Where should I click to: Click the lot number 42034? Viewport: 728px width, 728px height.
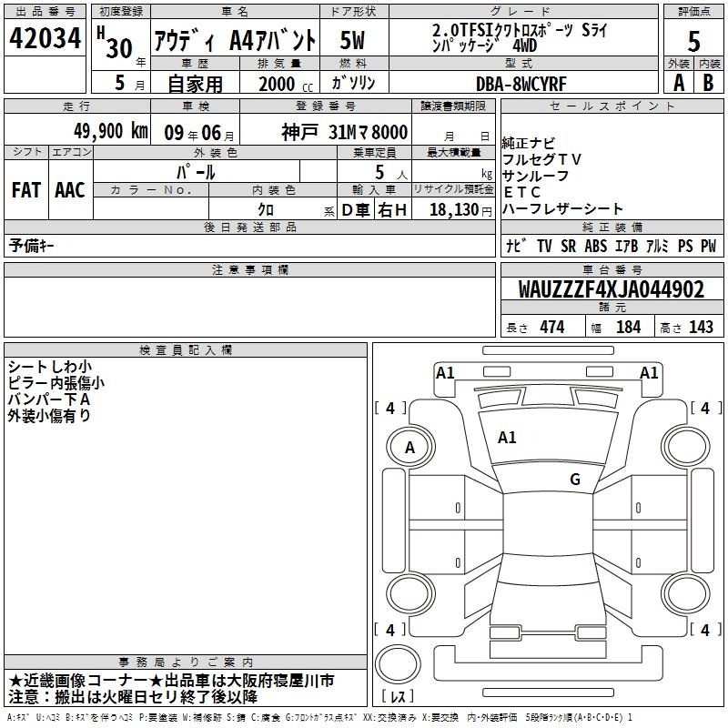click(44, 39)
